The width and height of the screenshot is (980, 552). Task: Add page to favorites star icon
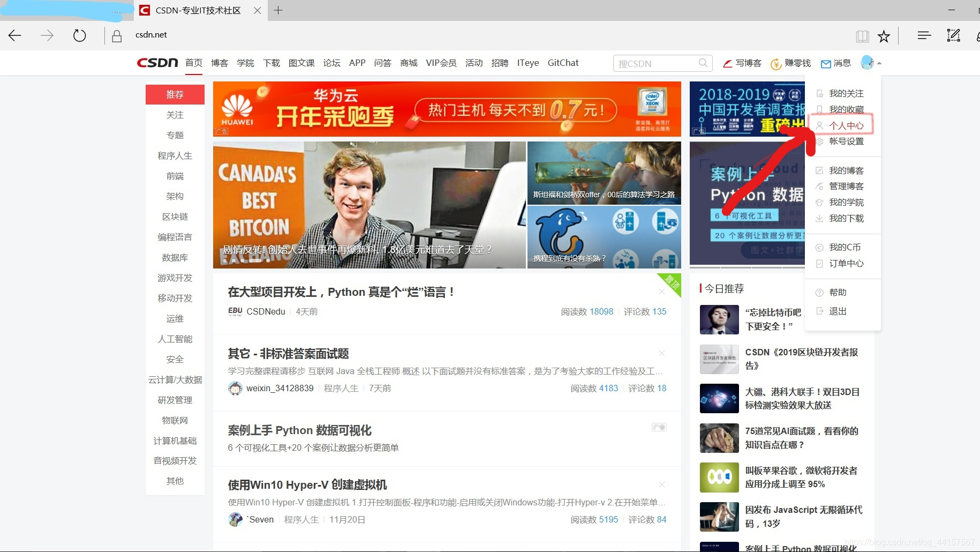click(884, 36)
